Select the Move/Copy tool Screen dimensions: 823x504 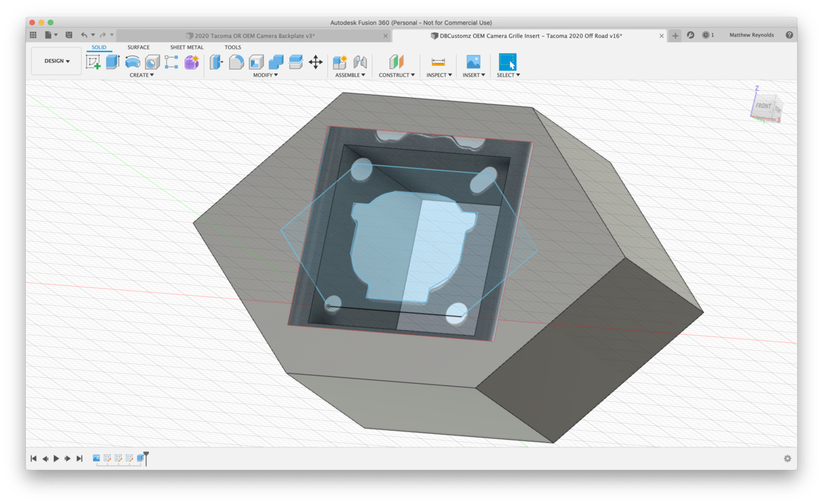[x=316, y=62]
